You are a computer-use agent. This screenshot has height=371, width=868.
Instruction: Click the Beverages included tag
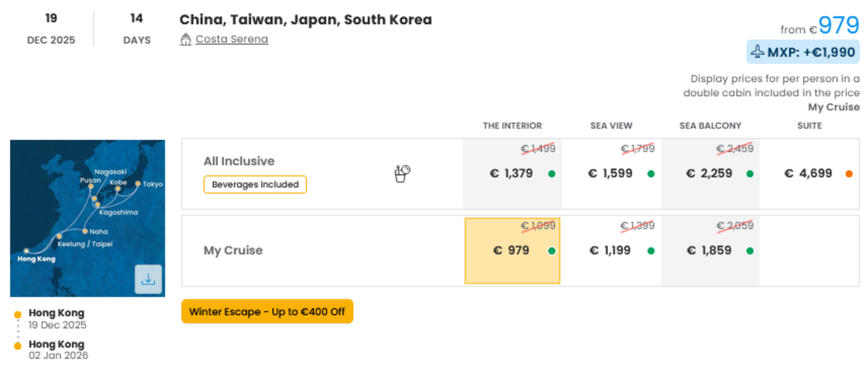(255, 184)
